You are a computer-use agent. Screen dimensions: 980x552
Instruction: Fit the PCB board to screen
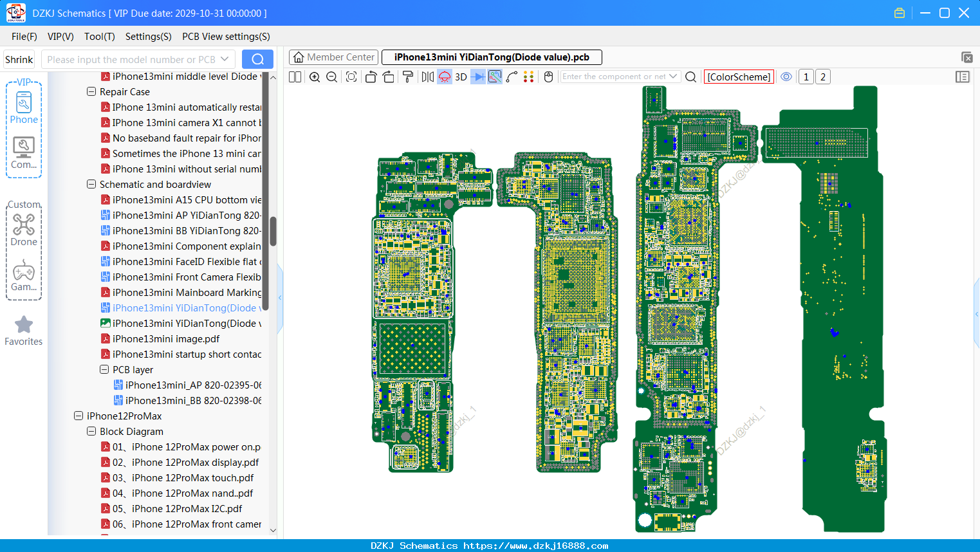coord(351,77)
